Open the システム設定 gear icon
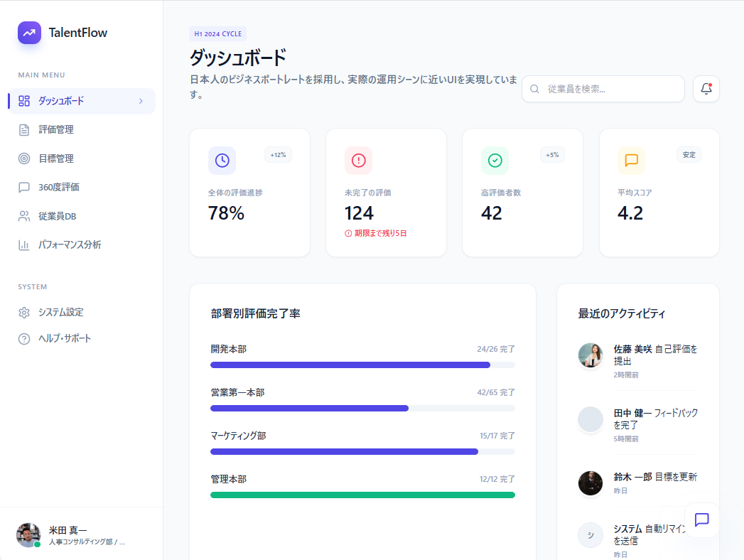The height and width of the screenshot is (560, 744). pos(26,312)
